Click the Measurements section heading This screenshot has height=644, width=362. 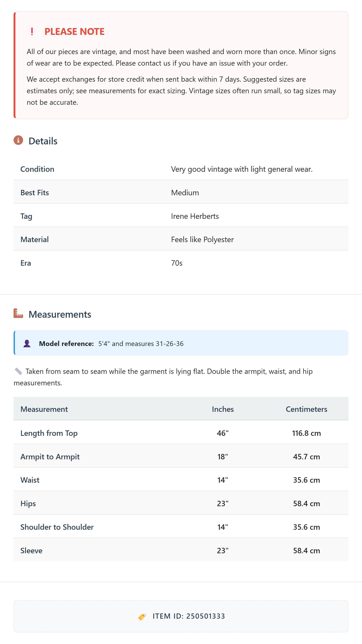pos(60,314)
